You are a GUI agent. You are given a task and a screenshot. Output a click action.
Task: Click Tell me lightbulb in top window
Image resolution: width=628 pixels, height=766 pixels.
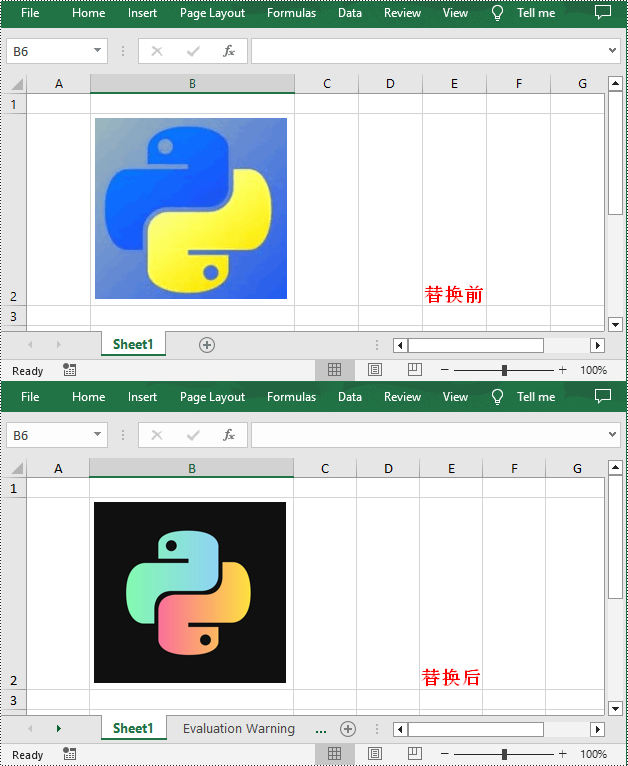point(497,13)
